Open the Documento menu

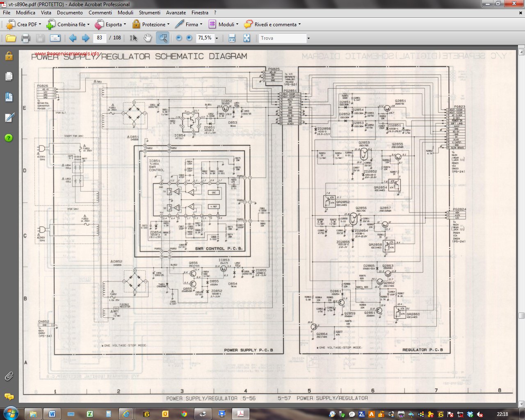[x=70, y=13]
